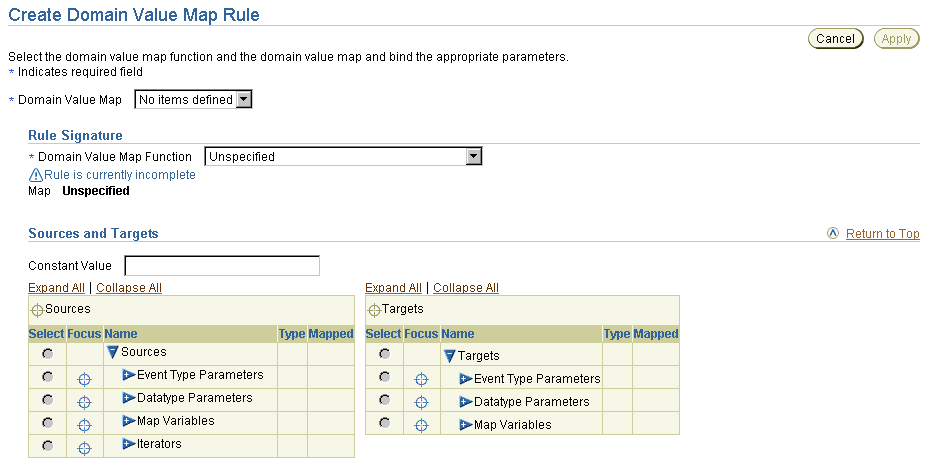Focus on Targets Map Variables row
Screen dimensions: 928x464
pos(421,425)
